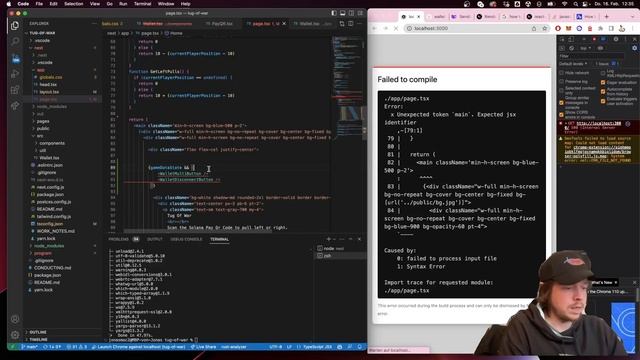Expand the public folder in the Explorer
The height and width of the screenshot is (360, 640).
(x=43, y=129)
